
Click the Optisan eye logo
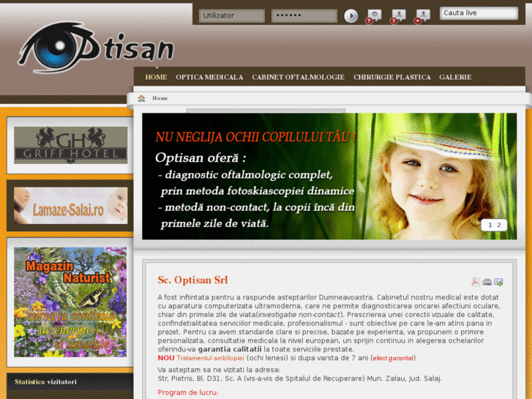tap(96, 47)
